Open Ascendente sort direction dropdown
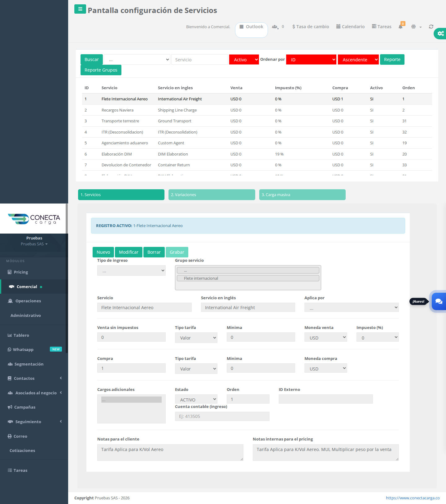The image size is (446, 504). 358,59
